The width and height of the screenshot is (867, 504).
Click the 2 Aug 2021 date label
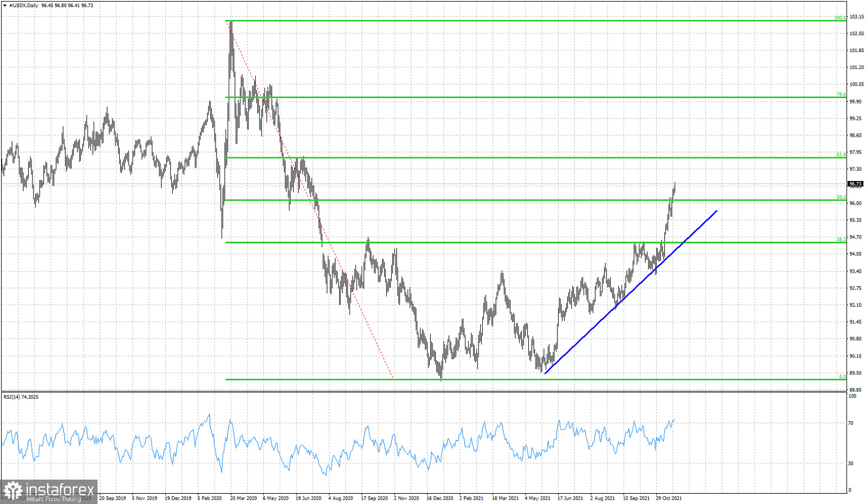(603, 499)
